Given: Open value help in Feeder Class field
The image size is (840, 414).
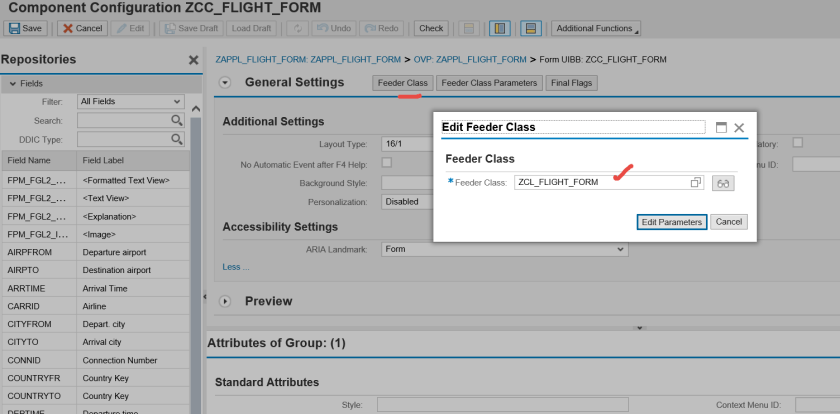Looking at the screenshot, I should click(x=696, y=183).
